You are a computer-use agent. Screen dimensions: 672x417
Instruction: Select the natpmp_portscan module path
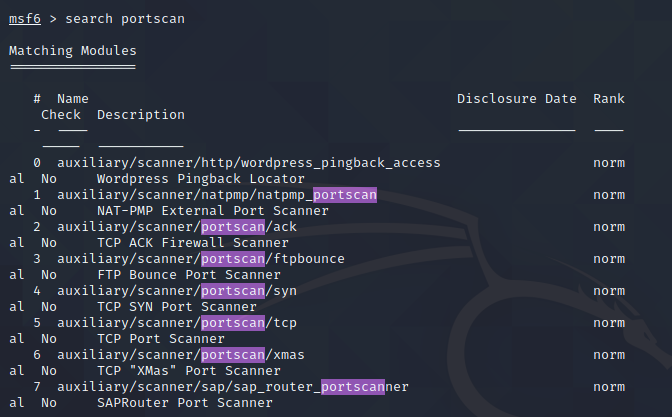(x=217, y=195)
